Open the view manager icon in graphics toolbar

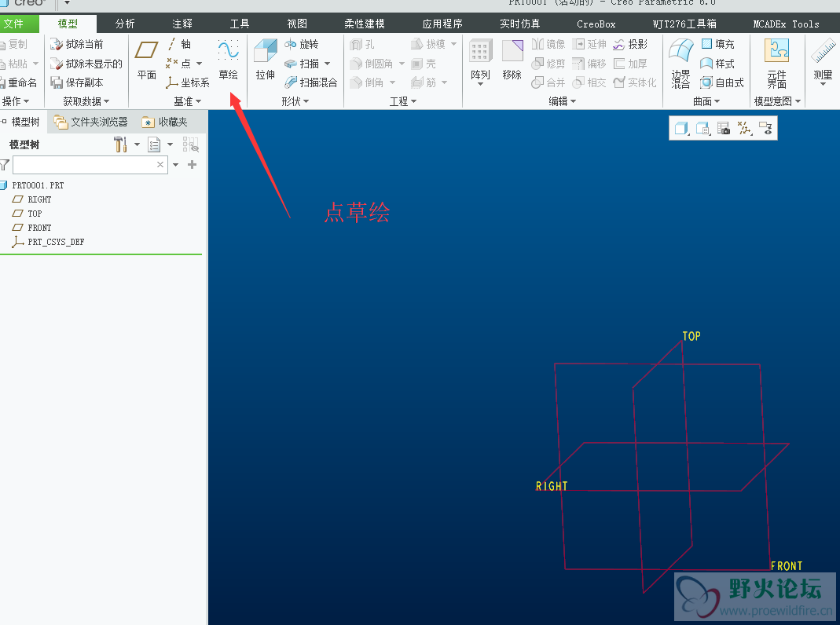tap(702, 129)
